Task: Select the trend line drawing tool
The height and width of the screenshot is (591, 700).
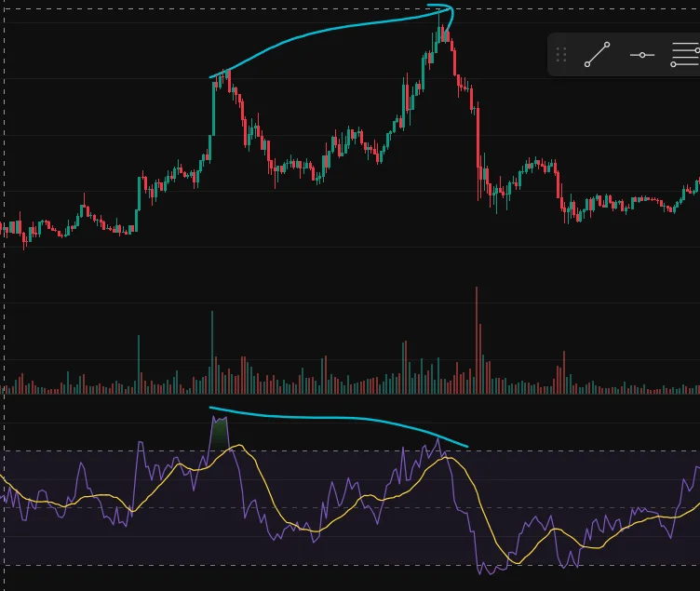Action: point(597,55)
